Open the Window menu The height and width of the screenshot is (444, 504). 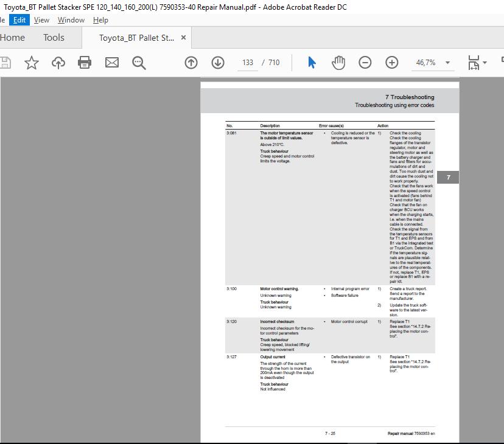pos(71,20)
